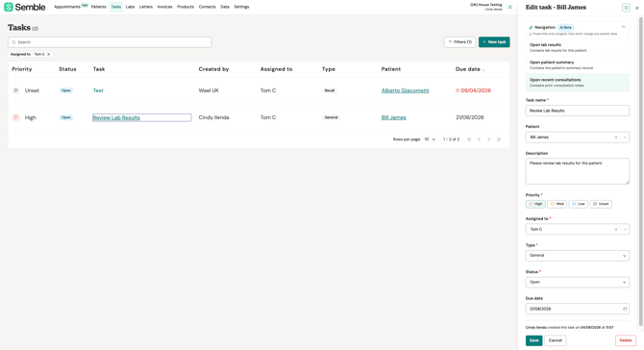Open the Status dropdown showing Open
644x350 pixels.
[x=577, y=283]
